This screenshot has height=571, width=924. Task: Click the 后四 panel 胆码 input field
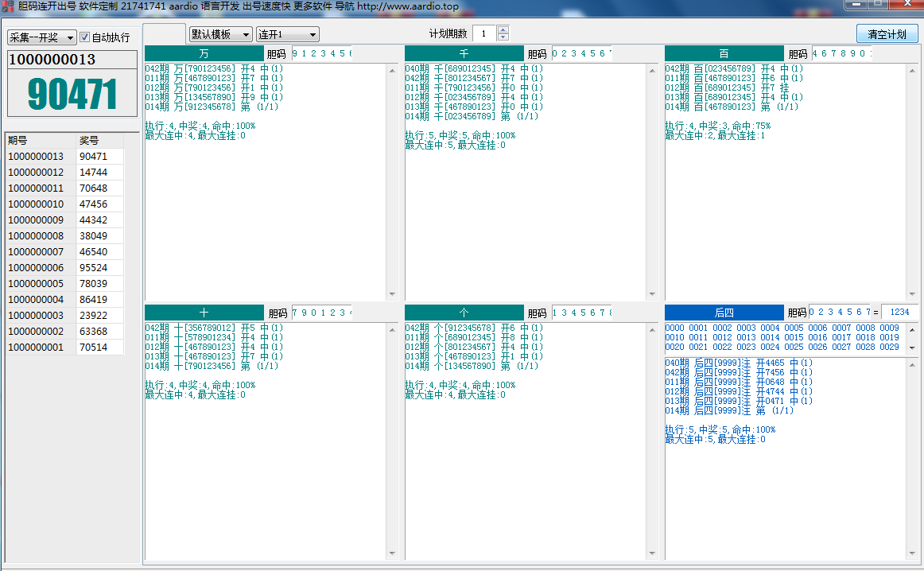[x=840, y=313]
